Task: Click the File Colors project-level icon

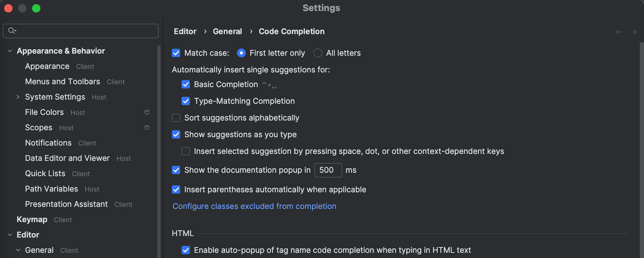Action: pyautogui.click(x=147, y=112)
